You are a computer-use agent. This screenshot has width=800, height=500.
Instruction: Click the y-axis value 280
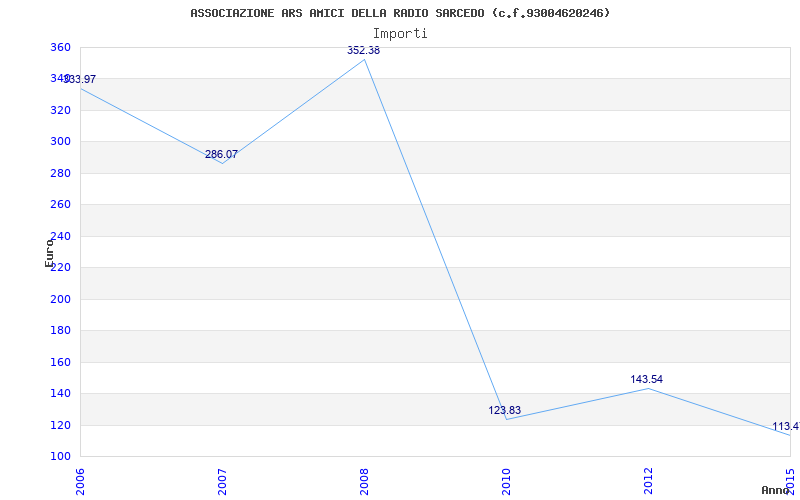[60, 173]
